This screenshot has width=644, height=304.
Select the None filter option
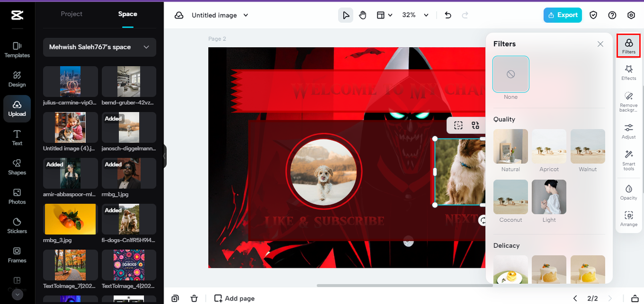click(x=511, y=74)
